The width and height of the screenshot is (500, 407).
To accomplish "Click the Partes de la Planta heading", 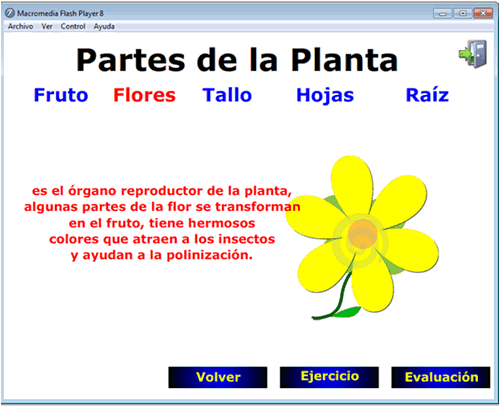I will [237, 60].
